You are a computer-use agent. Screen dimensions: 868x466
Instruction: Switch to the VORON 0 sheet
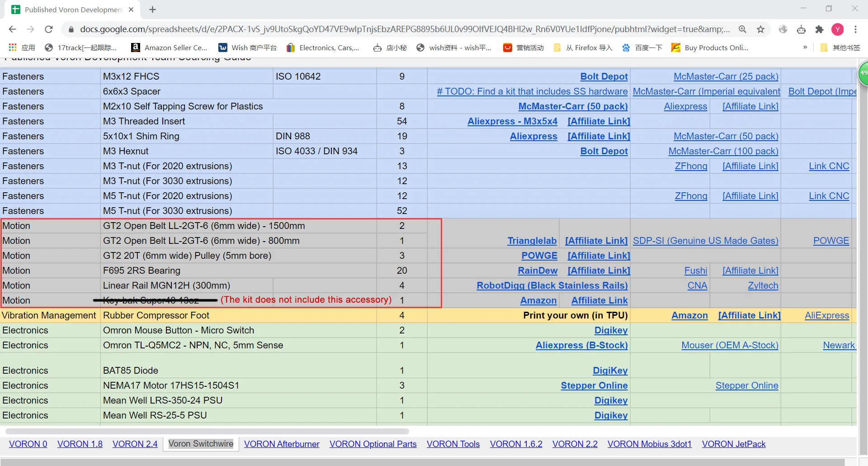click(28, 444)
